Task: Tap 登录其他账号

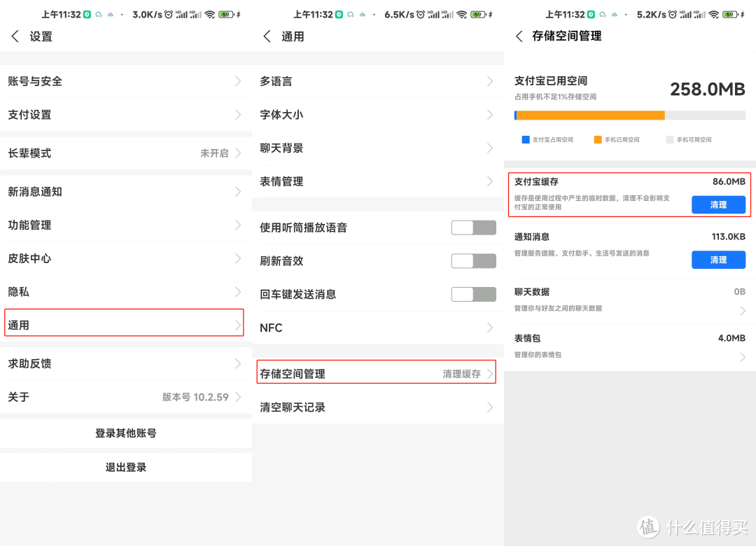Action: pos(126,433)
